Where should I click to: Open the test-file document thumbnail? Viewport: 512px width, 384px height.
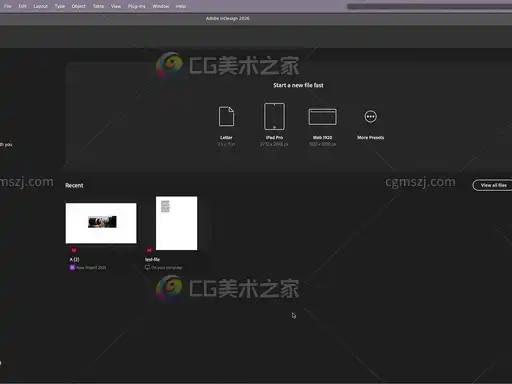tap(176, 223)
